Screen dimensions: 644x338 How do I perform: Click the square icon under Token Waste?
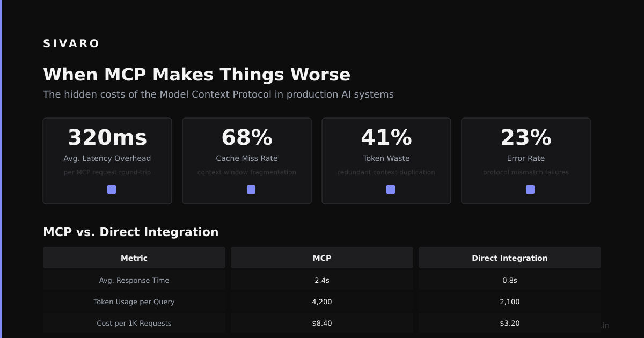(x=391, y=189)
